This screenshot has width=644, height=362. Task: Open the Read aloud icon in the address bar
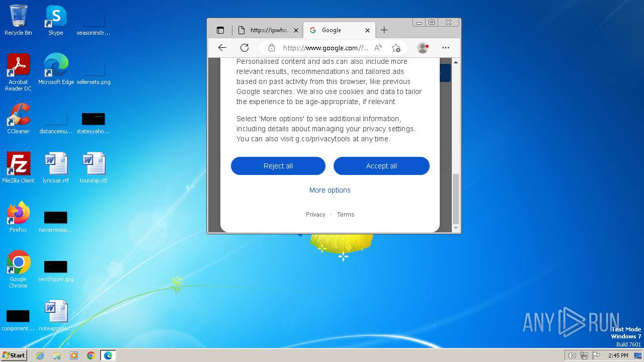pos(378,48)
